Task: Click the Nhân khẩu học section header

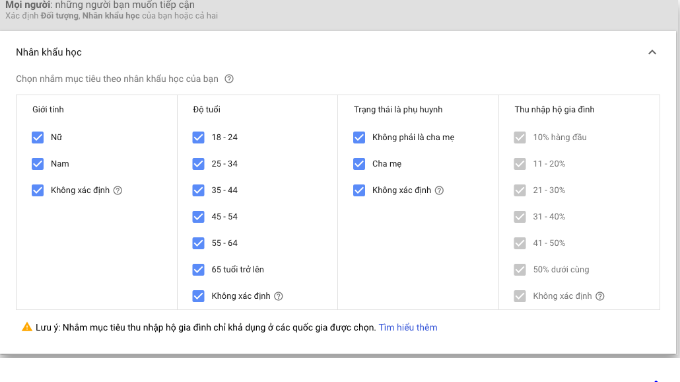Action: (x=49, y=52)
